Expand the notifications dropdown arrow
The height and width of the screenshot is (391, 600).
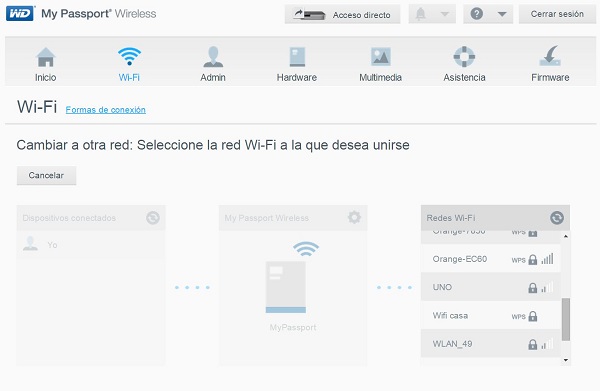coord(444,15)
